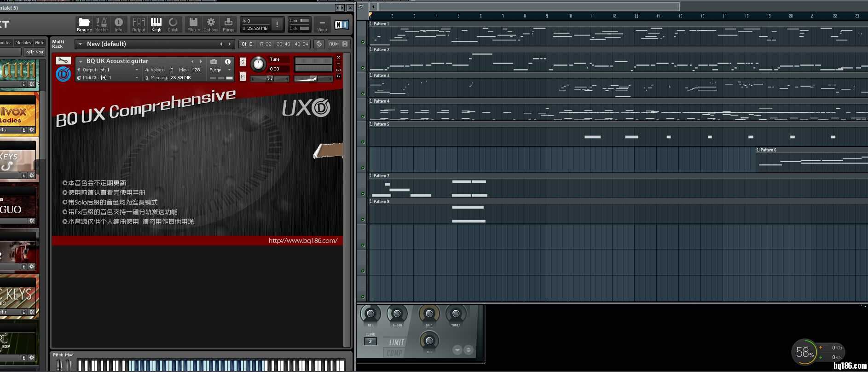Click the GAIN knob on the limiter

click(x=429, y=314)
